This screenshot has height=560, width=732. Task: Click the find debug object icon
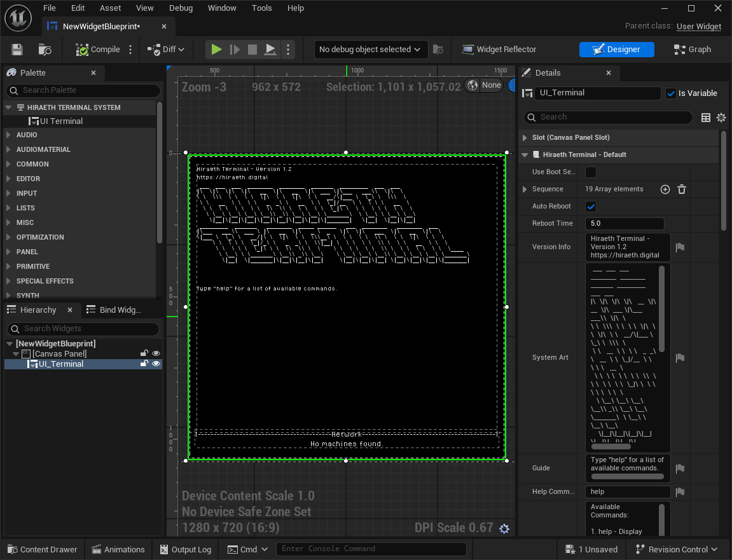(x=438, y=50)
